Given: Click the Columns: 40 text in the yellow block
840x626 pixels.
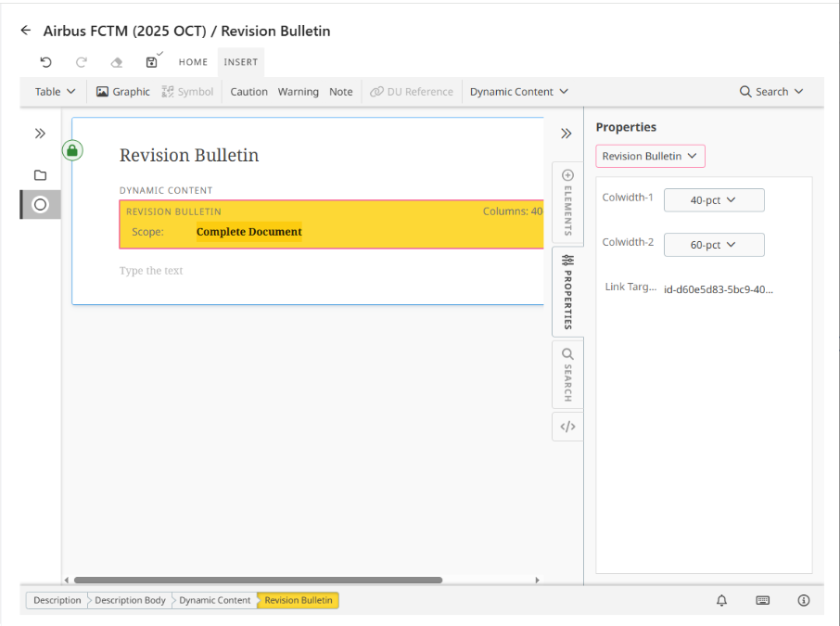Looking at the screenshot, I should point(513,211).
